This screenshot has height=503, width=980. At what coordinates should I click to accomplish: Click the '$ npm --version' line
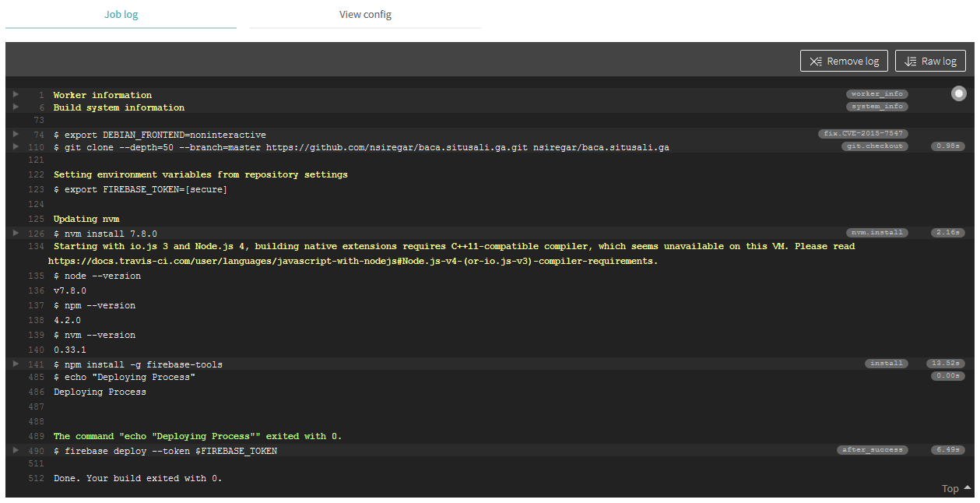tap(94, 305)
